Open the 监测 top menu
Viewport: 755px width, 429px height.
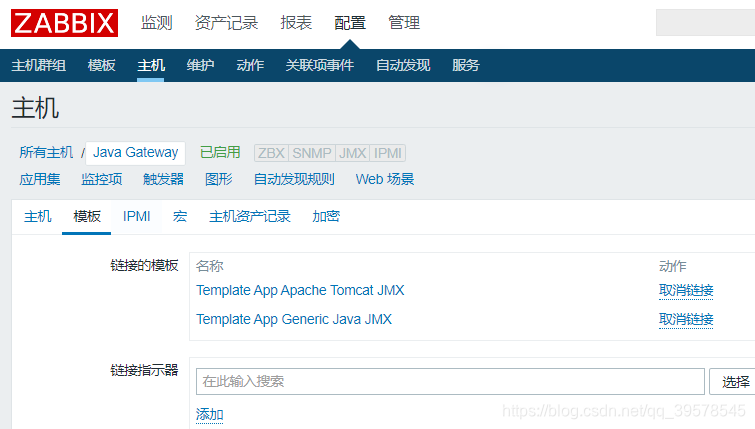click(156, 23)
